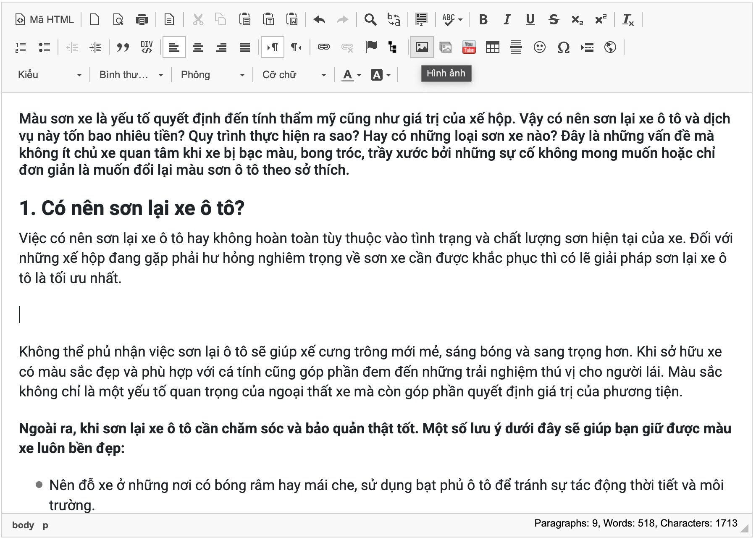Insert a table into the article

point(492,47)
